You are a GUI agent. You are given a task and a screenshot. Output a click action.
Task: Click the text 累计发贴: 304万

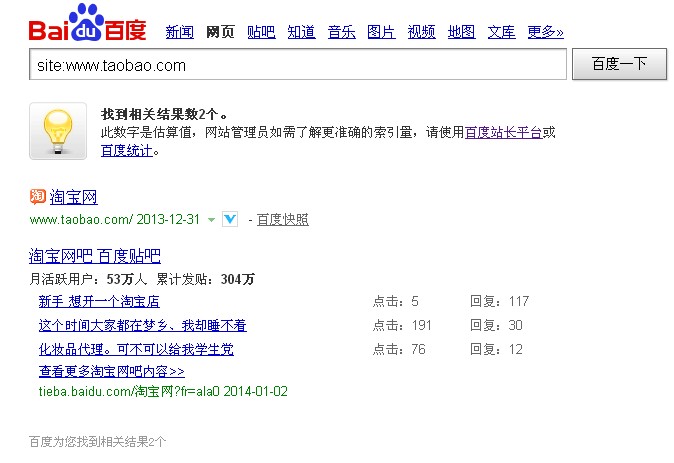205,279
